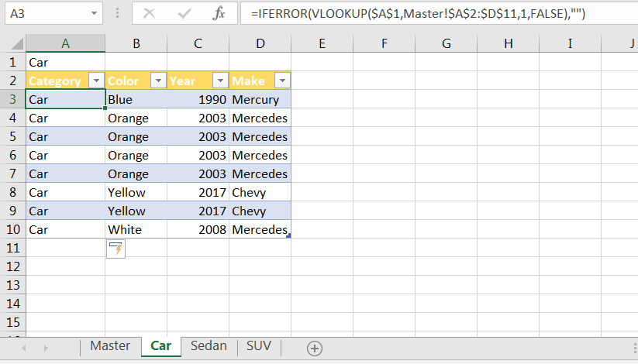The image size is (638, 364).
Task: Click the Yellow cell in row 8
Action: click(x=136, y=192)
